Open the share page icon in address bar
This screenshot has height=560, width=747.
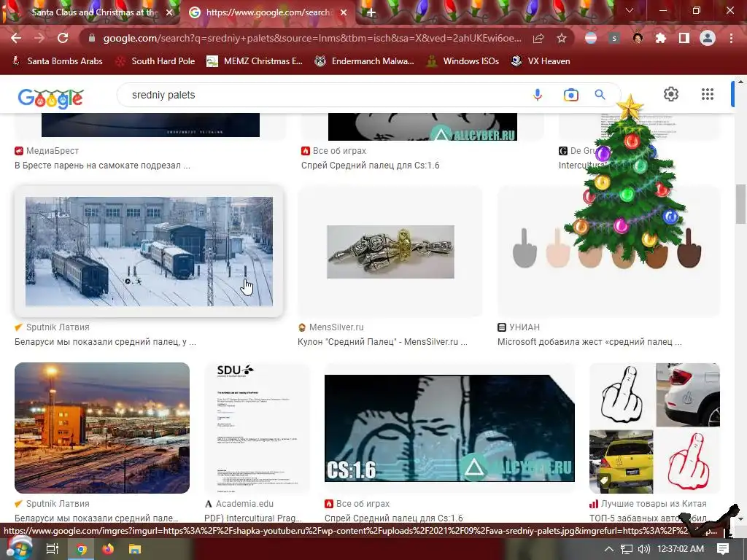538,38
